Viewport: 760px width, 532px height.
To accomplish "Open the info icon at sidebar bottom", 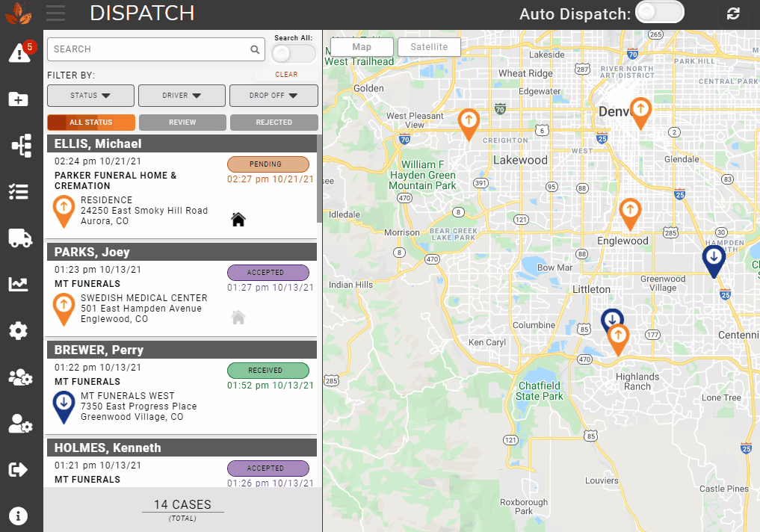I will (x=19, y=516).
